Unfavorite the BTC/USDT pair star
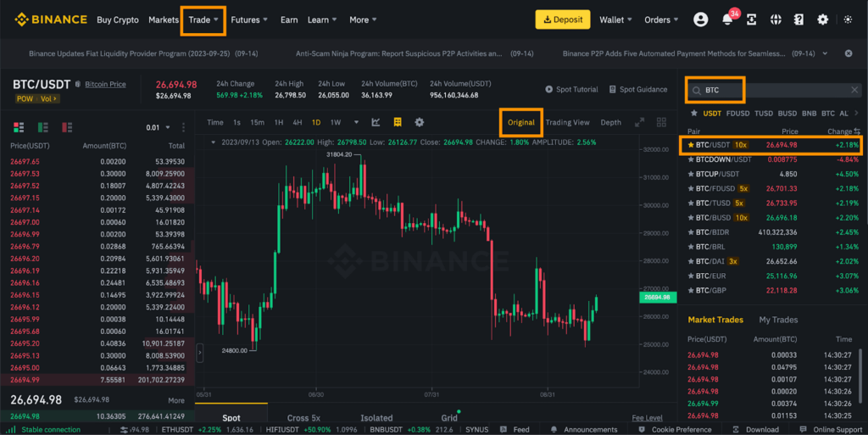This screenshot has width=868, height=435. click(x=690, y=145)
